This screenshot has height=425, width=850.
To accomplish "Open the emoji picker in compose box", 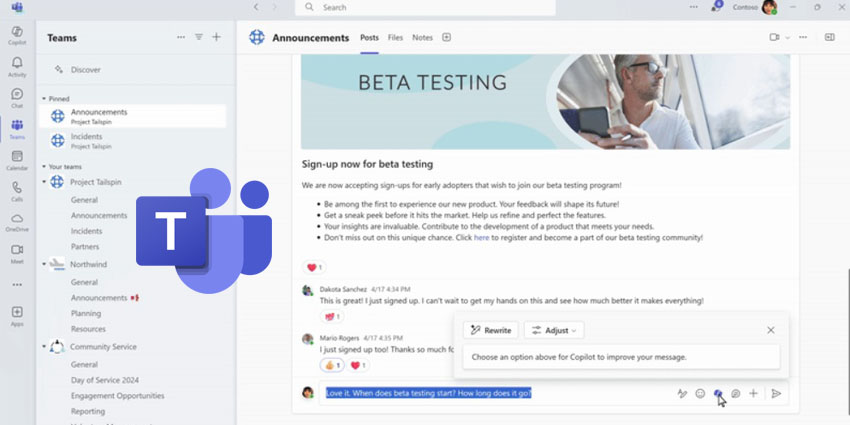I will 700,394.
